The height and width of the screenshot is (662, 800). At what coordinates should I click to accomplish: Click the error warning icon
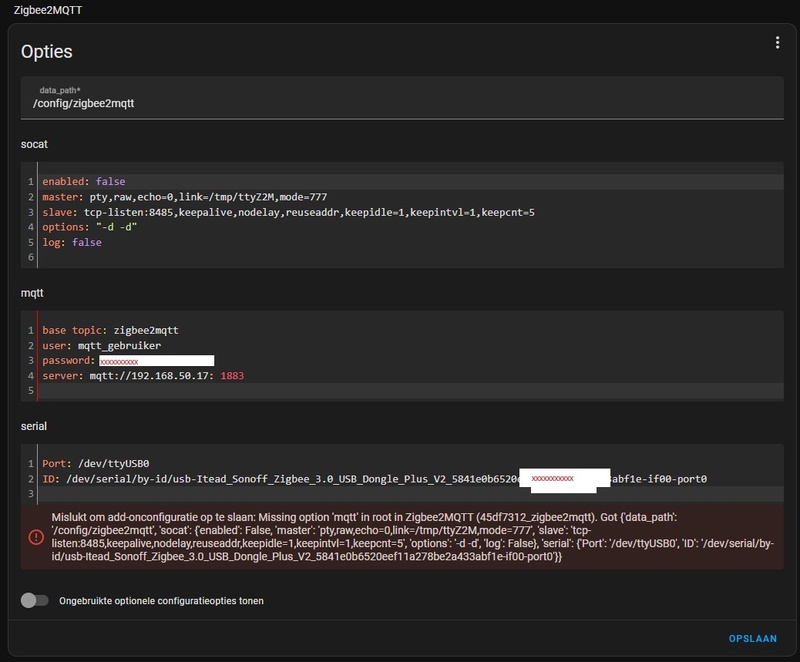pos(36,537)
